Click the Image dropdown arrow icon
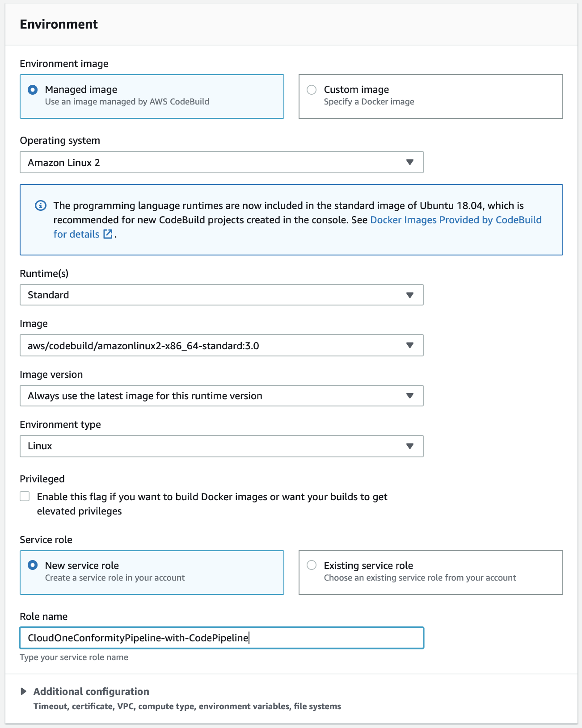The height and width of the screenshot is (728, 582). tap(409, 345)
